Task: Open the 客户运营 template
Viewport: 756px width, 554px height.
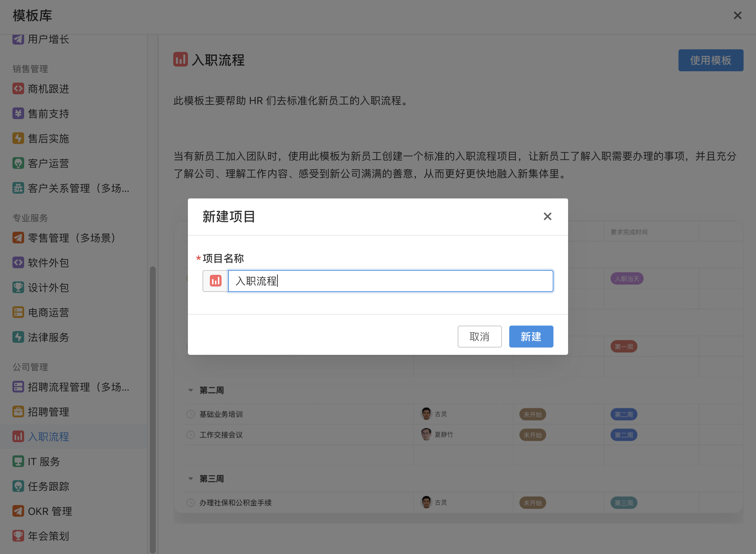Action: pos(48,163)
